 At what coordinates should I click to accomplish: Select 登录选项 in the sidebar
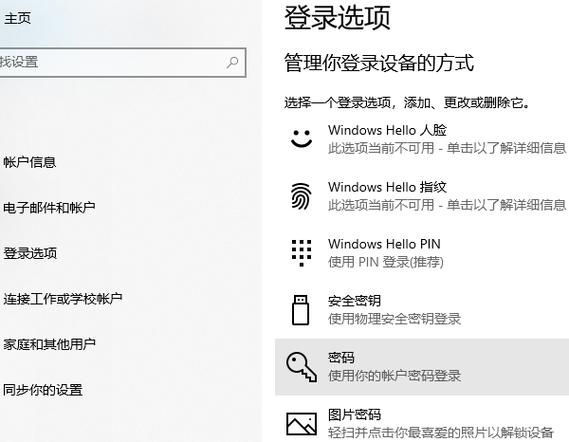click(x=30, y=253)
